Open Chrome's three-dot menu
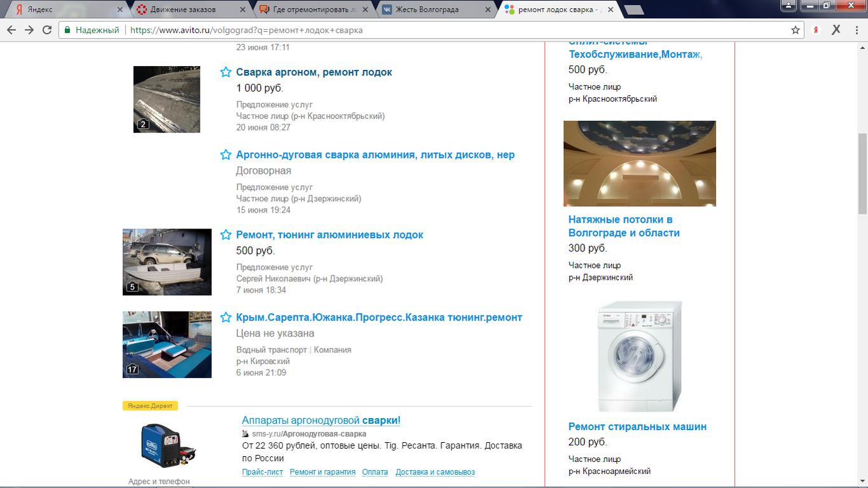The image size is (868, 488). (x=855, y=30)
